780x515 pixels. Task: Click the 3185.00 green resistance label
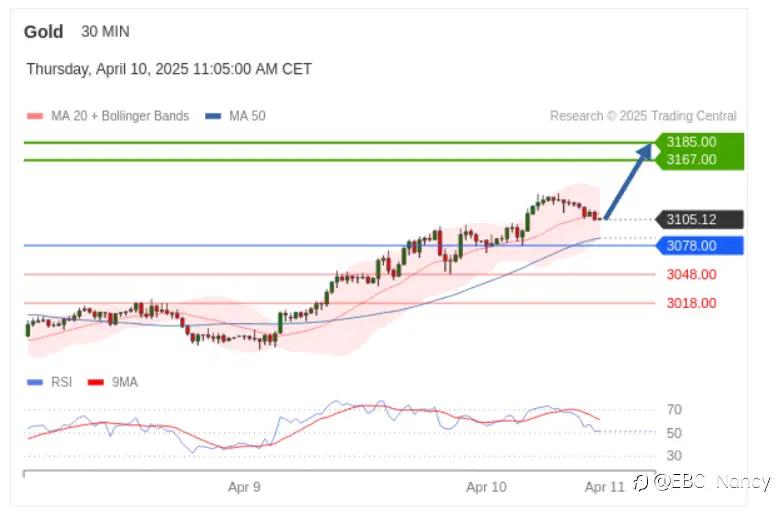[691, 142]
